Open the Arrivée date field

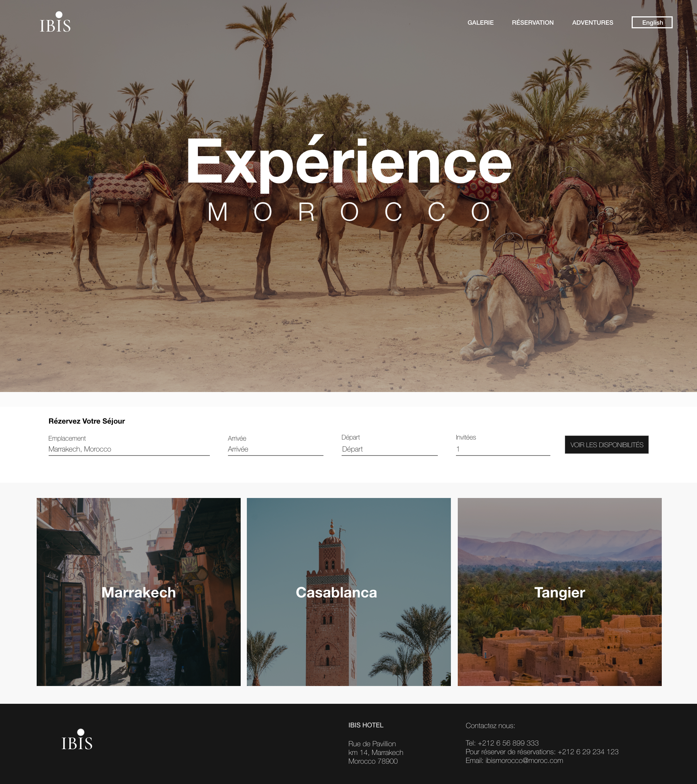(x=276, y=449)
